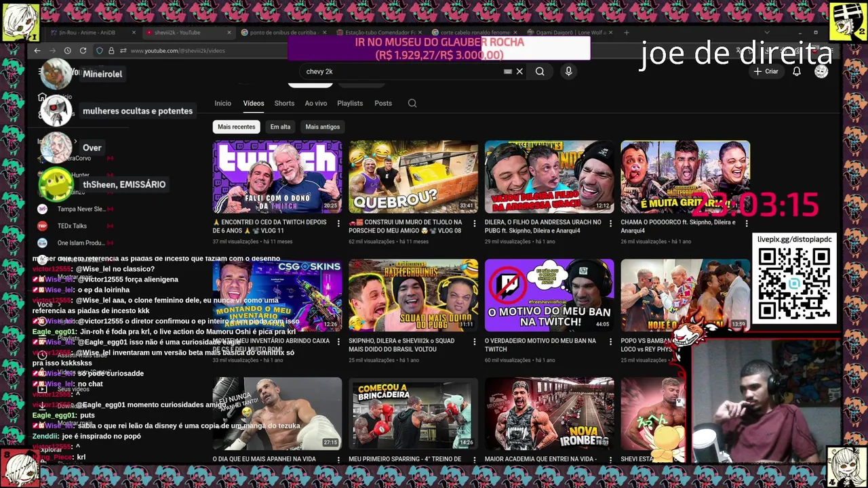Open the channel Ao vivo tab
This screenshot has height=488, width=868.
[x=315, y=103]
